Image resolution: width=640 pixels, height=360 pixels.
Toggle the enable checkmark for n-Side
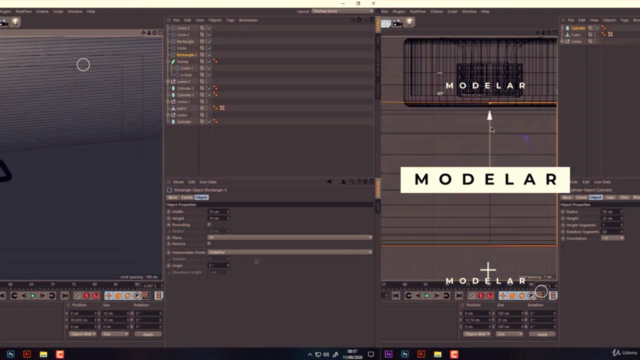coord(209,75)
